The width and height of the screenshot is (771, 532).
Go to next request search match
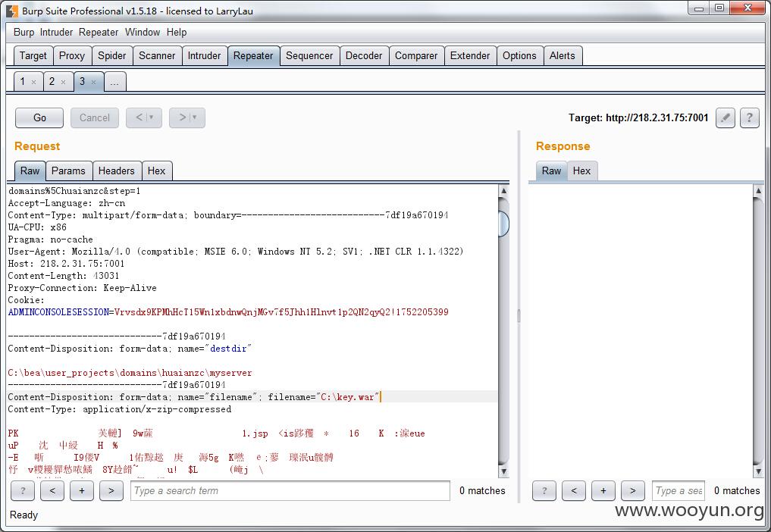point(111,491)
